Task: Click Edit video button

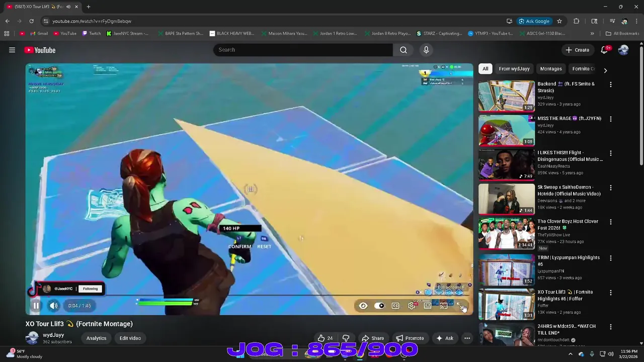Action: (130, 338)
